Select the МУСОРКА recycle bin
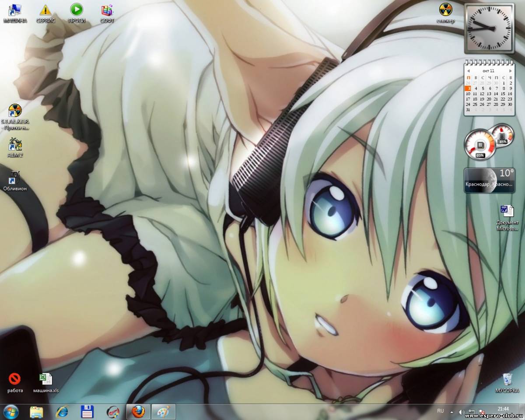 point(507,382)
